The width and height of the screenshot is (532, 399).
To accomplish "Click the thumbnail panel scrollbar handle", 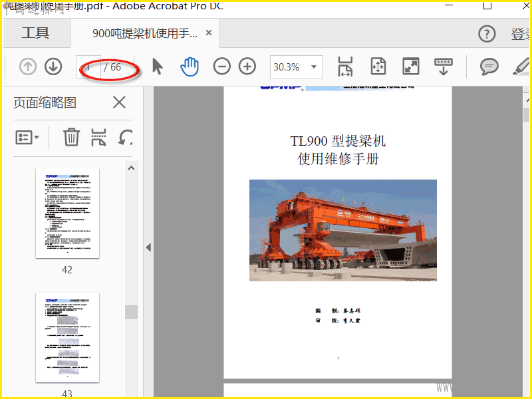I will 131,312.
